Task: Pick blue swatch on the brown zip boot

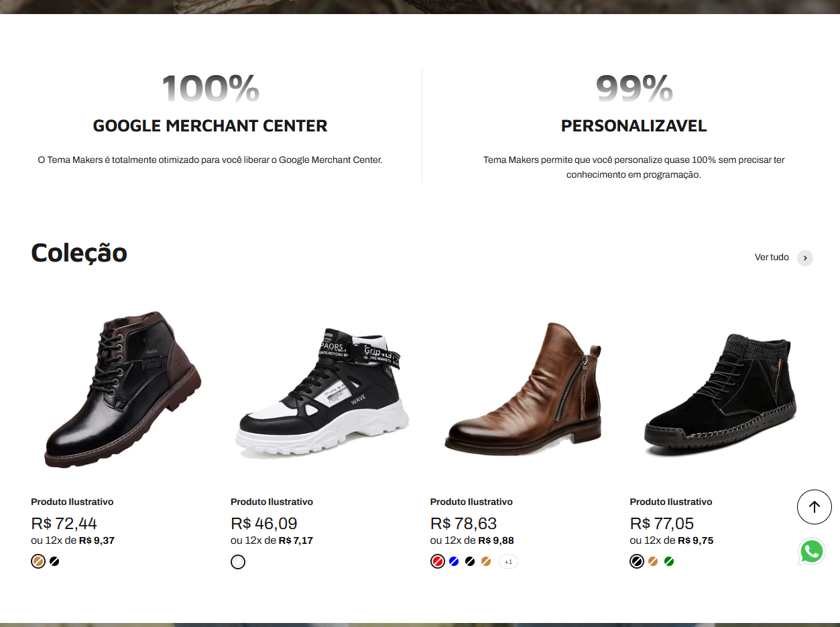Action: [x=454, y=561]
